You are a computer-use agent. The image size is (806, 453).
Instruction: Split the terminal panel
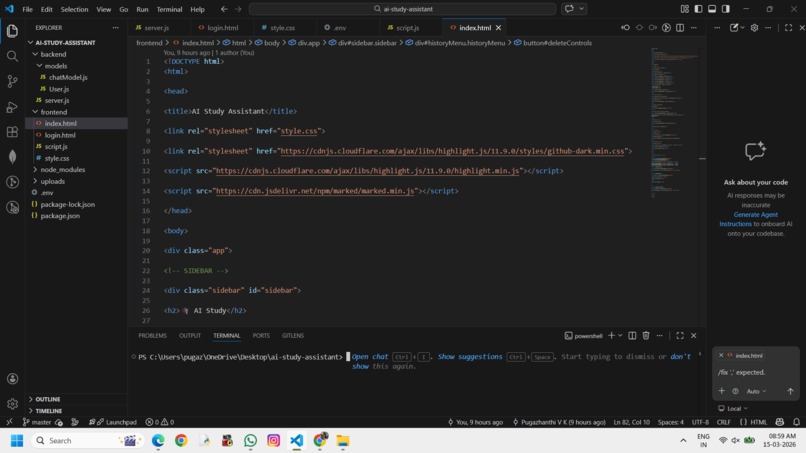[x=632, y=336]
